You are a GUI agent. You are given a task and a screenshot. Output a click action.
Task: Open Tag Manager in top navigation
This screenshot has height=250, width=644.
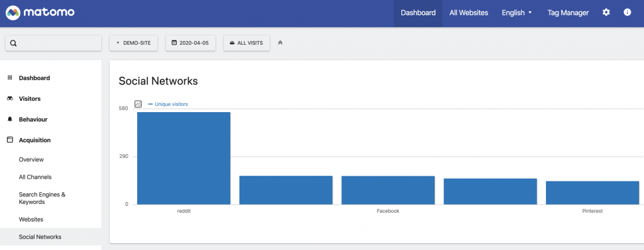(568, 13)
